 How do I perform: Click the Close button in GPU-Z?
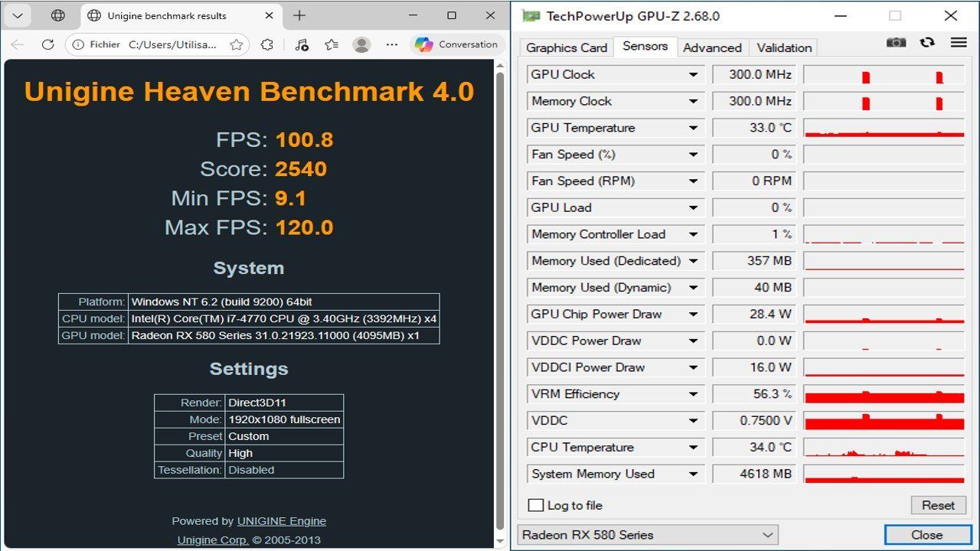point(926,535)
